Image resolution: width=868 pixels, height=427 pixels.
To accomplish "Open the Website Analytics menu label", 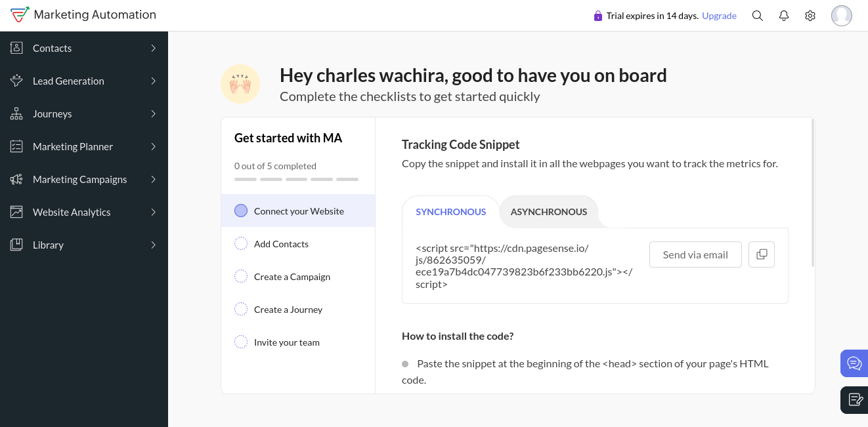I will [72, 213].
